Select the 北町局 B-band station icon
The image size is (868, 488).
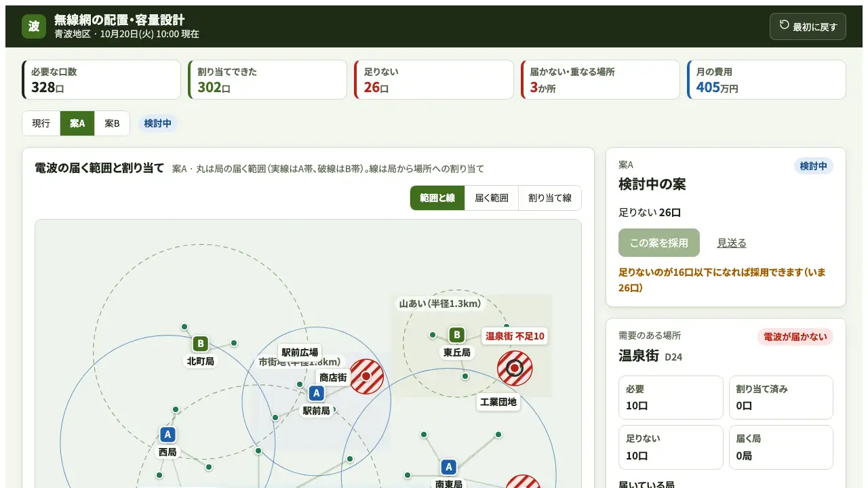tap(200, 344)
